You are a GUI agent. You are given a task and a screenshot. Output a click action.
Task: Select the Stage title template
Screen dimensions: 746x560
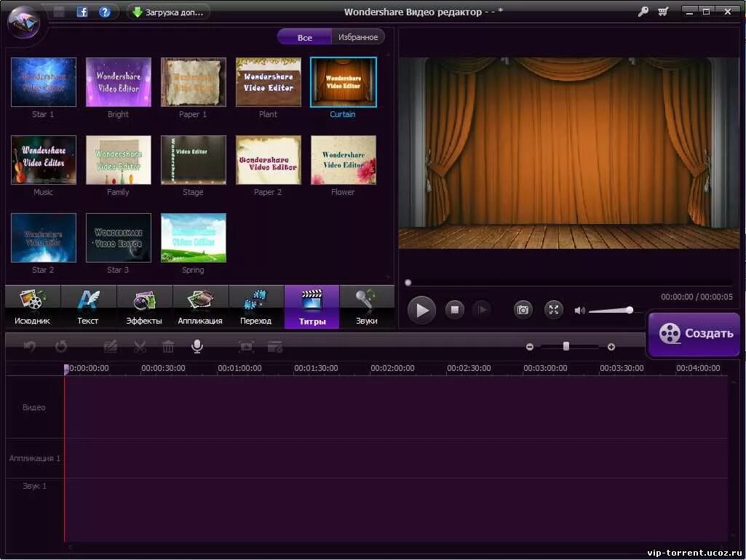coord(193,160)
